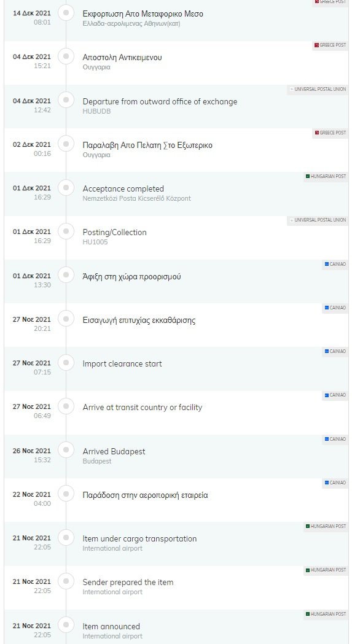Screen dimensions: 352x644
Task: Click the Universal Postal Union icon above Posting/Collection
Action: pos(292,220)
